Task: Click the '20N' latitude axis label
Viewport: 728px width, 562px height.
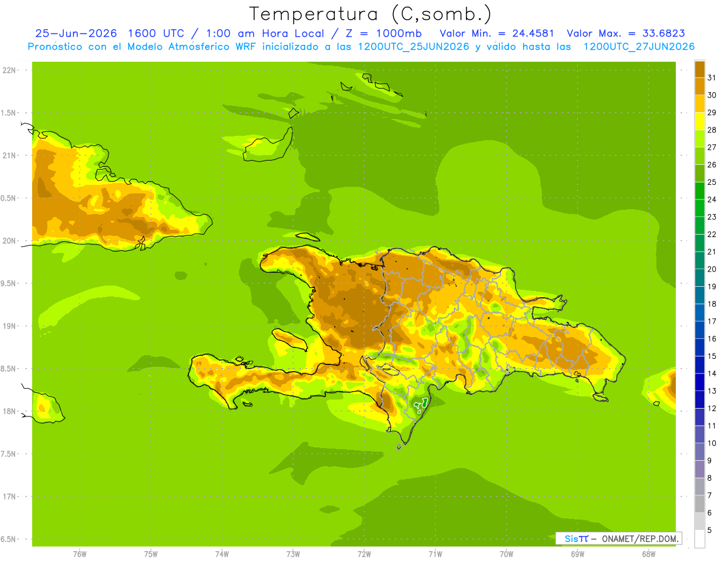Action: 10,241
